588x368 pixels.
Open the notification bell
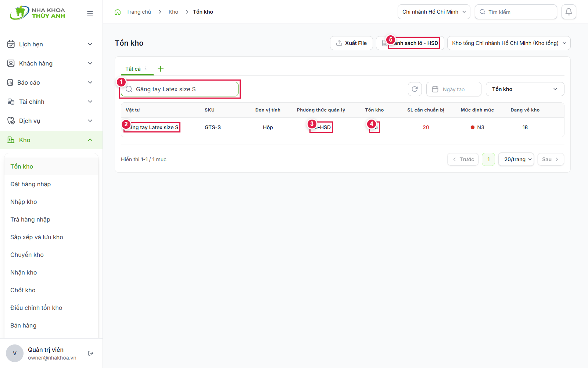tap(569, 12)
